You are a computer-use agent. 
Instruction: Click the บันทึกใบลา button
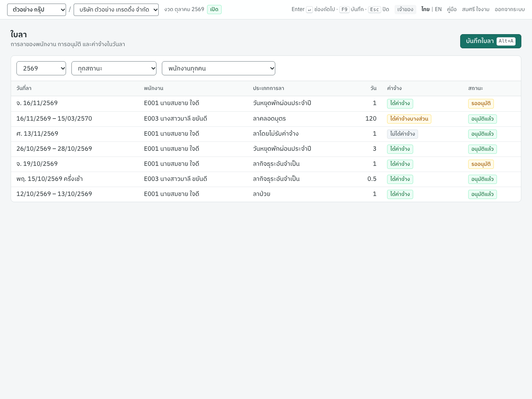[x=491, y=41]
